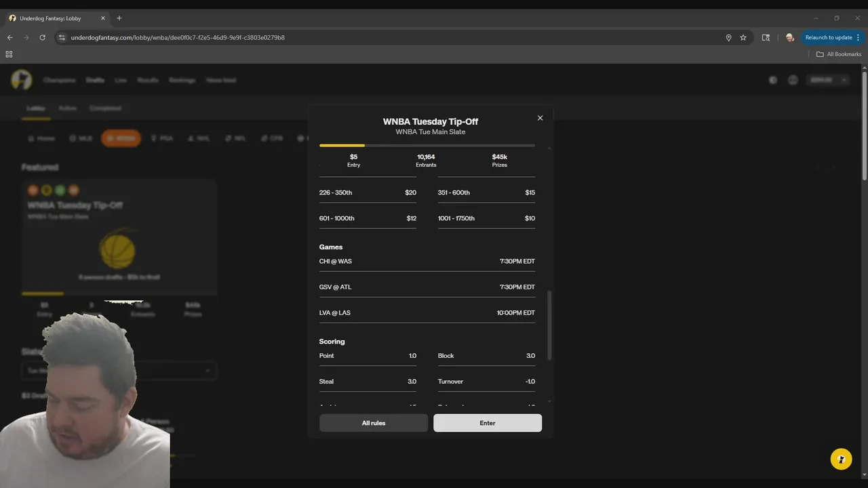This screenshot has height=488, width=868.
Task: Select the Lobby sub-tab
Action: (x=36, y=108)
